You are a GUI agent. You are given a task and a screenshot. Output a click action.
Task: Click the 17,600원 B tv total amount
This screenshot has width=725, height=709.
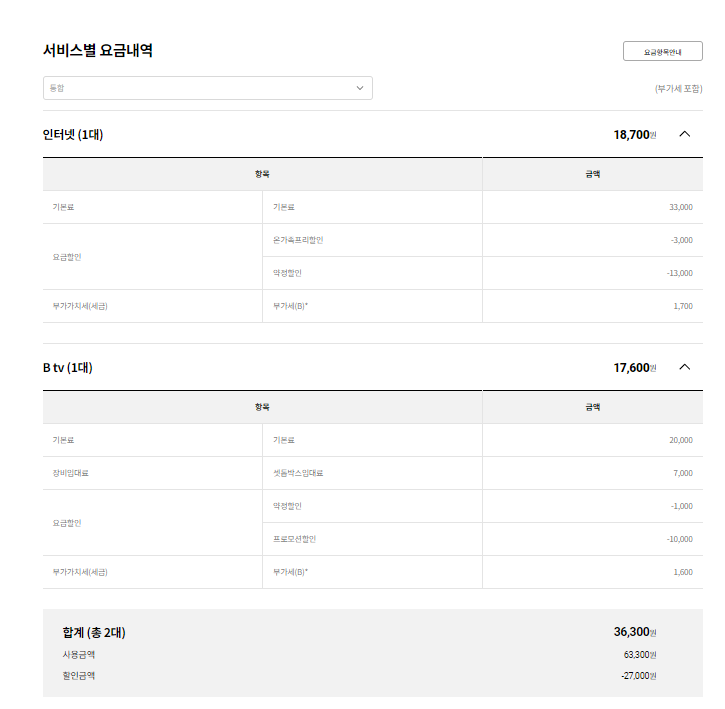click(634, 368)
